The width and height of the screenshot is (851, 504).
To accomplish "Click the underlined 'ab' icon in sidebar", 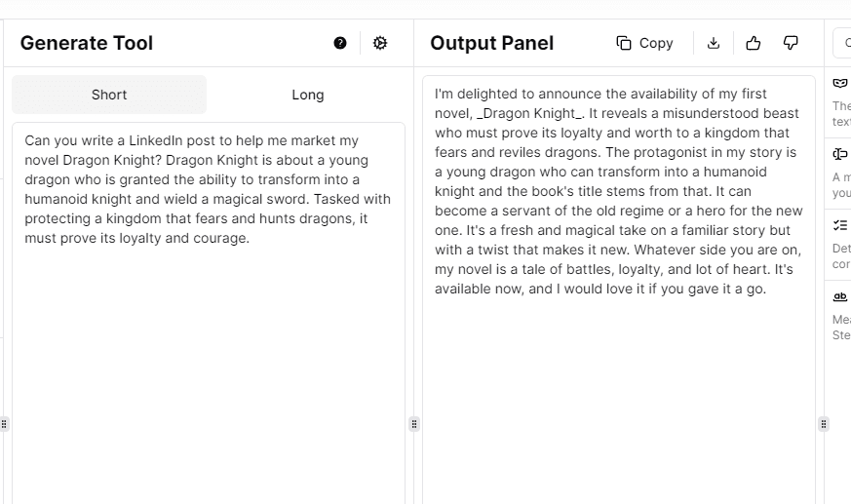I will pos(840,296).
